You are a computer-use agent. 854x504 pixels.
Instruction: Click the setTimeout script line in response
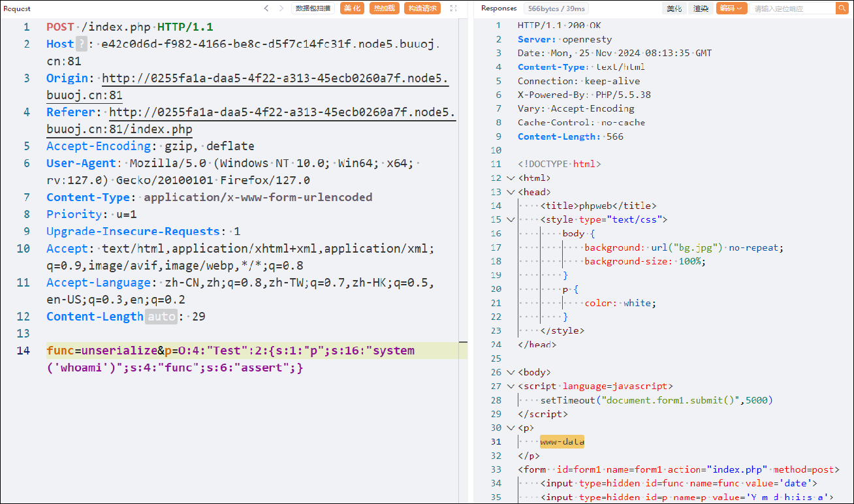pos(656,400)
